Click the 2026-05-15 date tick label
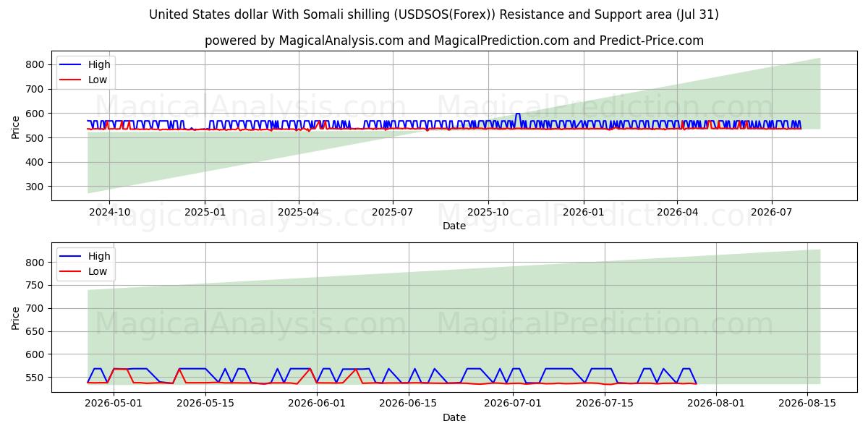868x434 pixels. click(x=205, y=404)
